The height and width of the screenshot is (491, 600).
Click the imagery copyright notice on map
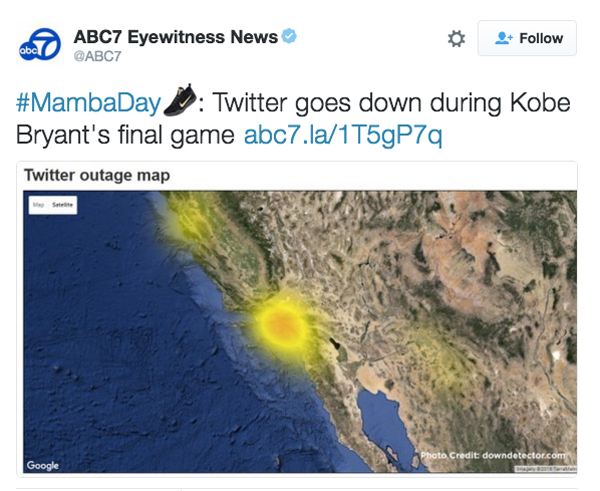click(545, 469)
